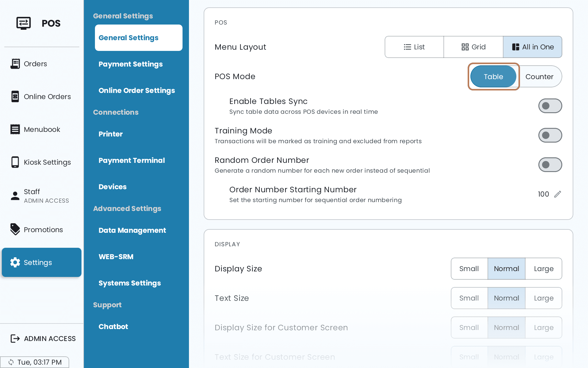Click the Staff person icon
588x368 pixels.
coord(15,196)
